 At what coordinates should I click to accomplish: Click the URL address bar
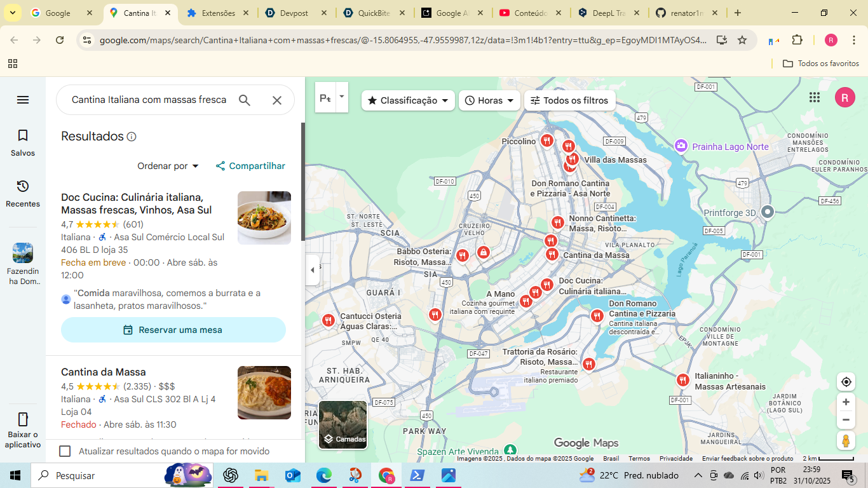(403, 40)
